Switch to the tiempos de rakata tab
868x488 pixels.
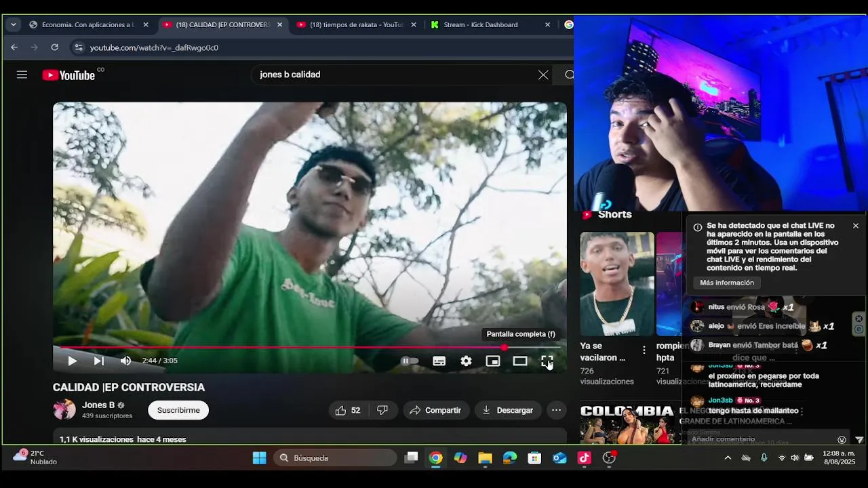point(356,24)
